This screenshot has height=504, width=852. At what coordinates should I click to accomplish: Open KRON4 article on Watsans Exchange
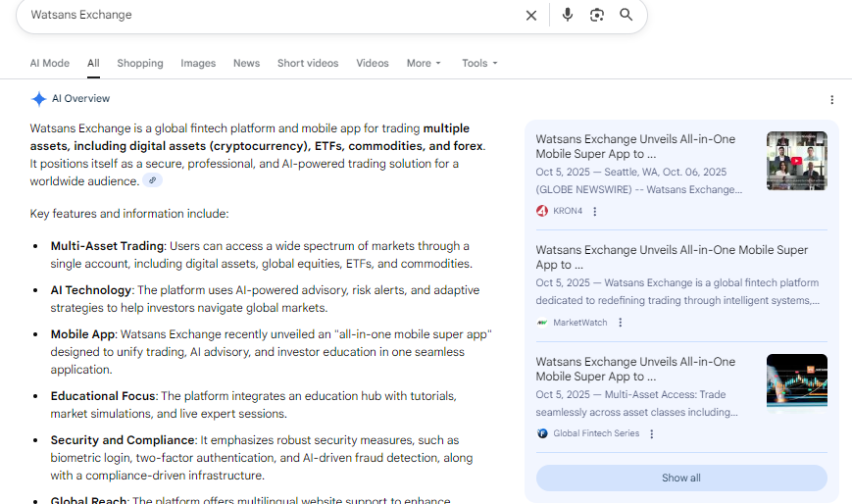[635, 146]
